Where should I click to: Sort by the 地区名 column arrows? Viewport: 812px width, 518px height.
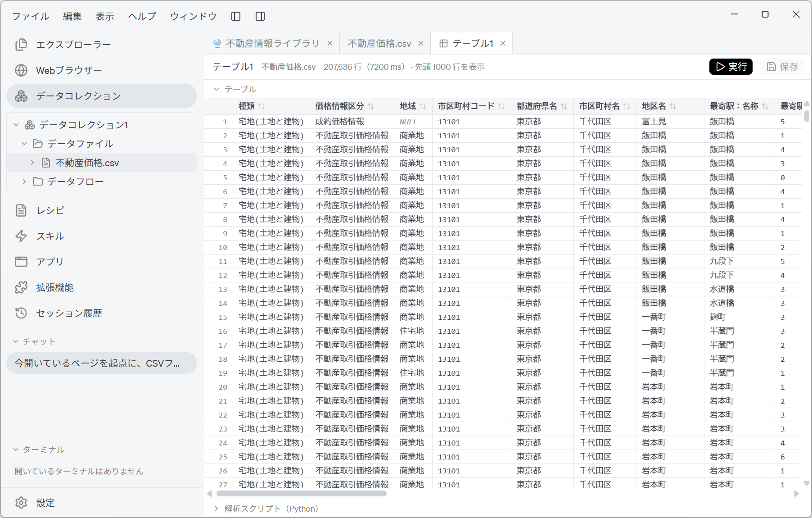click(x=673, y=106)
